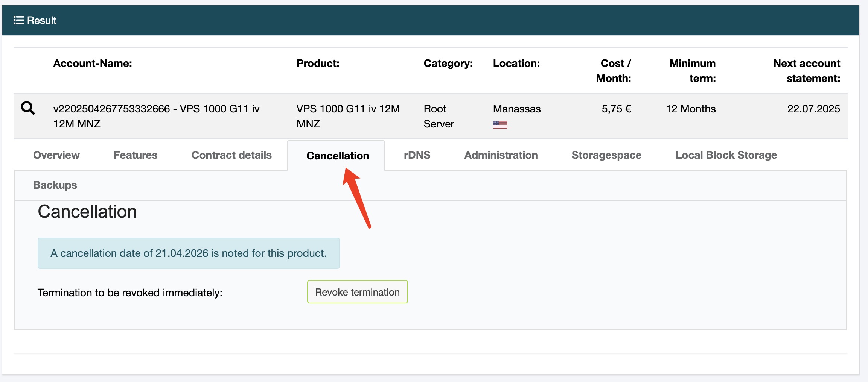The image size is (868, 382).
Task: Click the list icon beside Result
Action: [x=18, y=20]
